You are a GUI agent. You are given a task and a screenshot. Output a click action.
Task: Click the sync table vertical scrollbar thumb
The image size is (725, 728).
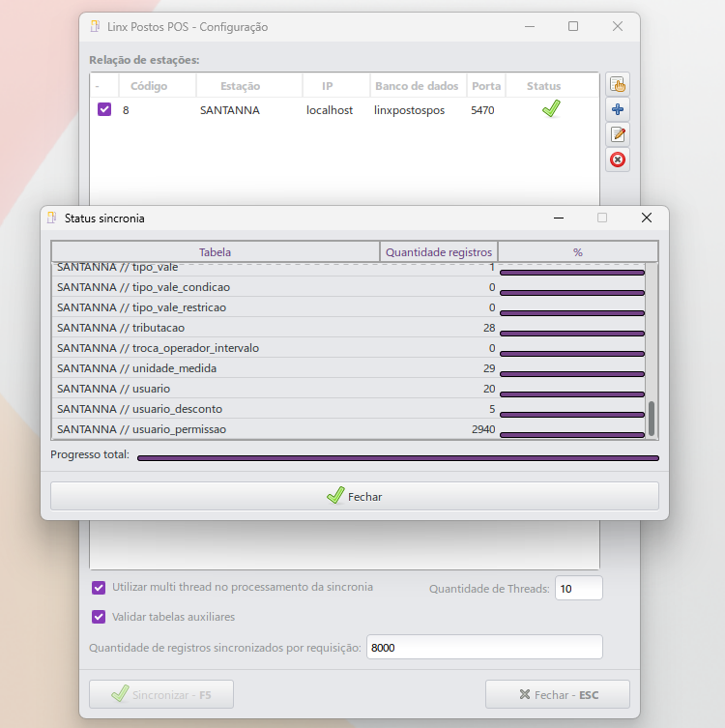click(x=652, y=419)
